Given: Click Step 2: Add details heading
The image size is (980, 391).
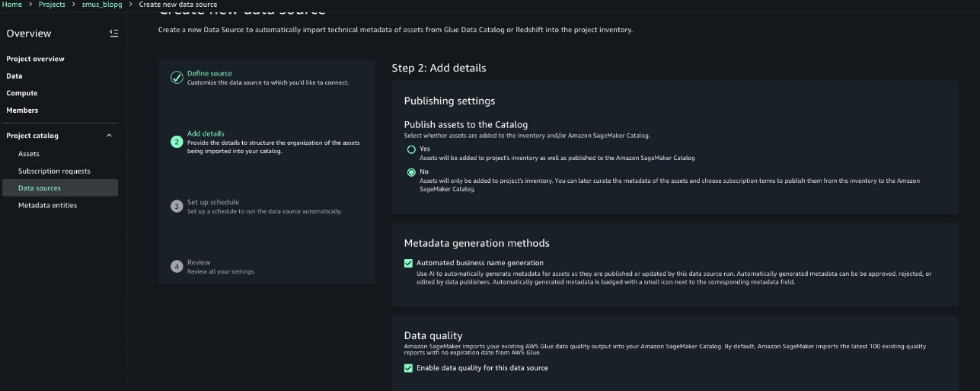Looking at the screenshot, I should point(439,68).
